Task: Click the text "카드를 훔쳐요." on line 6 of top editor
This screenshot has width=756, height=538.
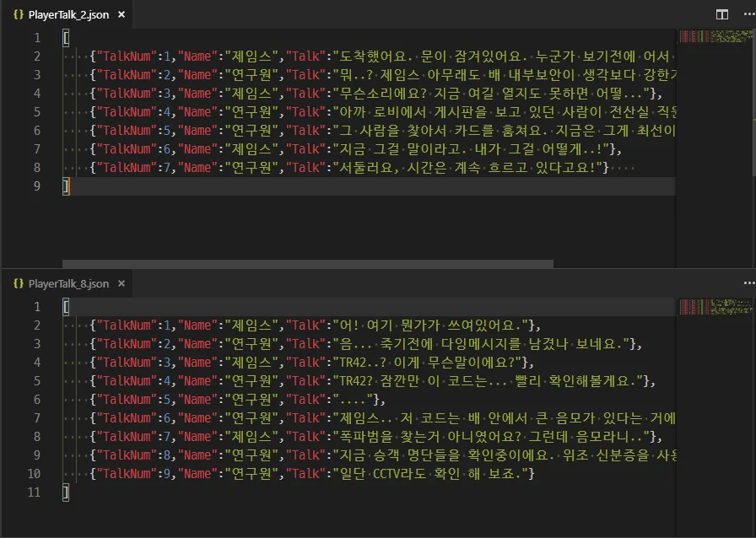Action: [x=501, y=131]
